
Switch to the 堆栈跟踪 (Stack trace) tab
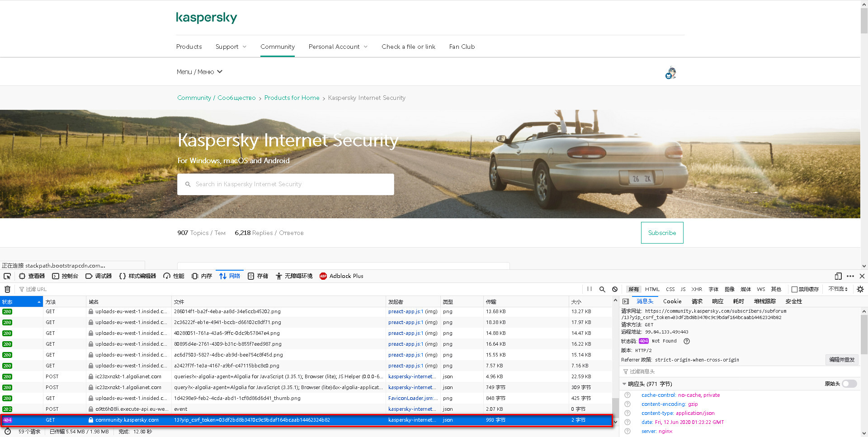coord(765,301)
